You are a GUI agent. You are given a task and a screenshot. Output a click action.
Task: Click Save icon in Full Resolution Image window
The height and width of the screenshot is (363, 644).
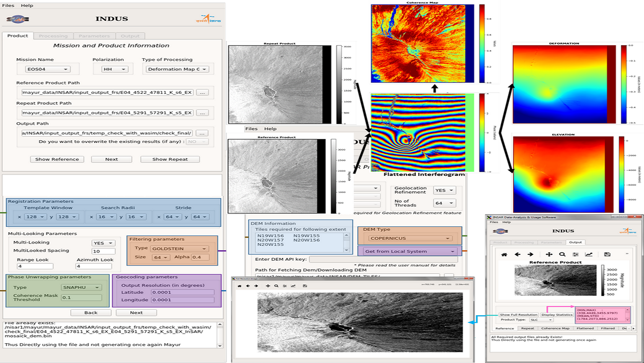point(305,286)
